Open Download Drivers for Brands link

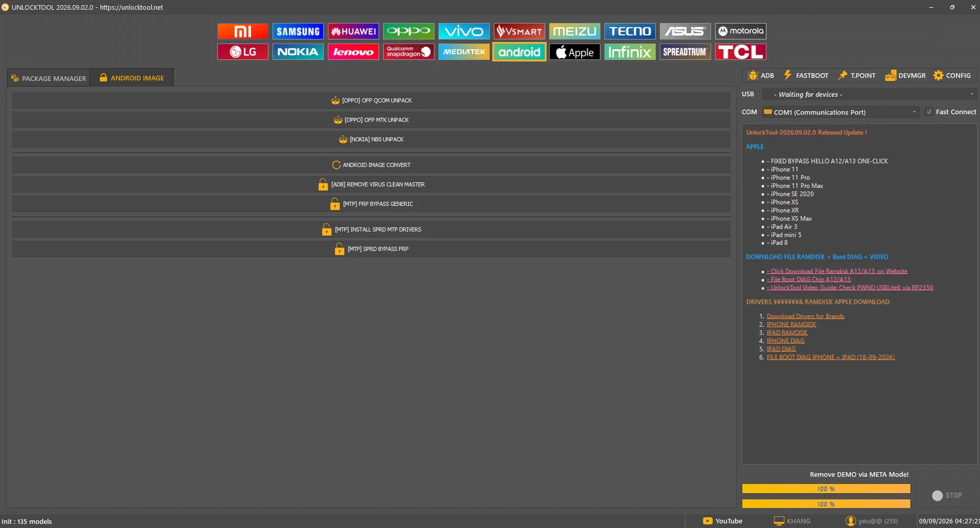pos(805,316)
